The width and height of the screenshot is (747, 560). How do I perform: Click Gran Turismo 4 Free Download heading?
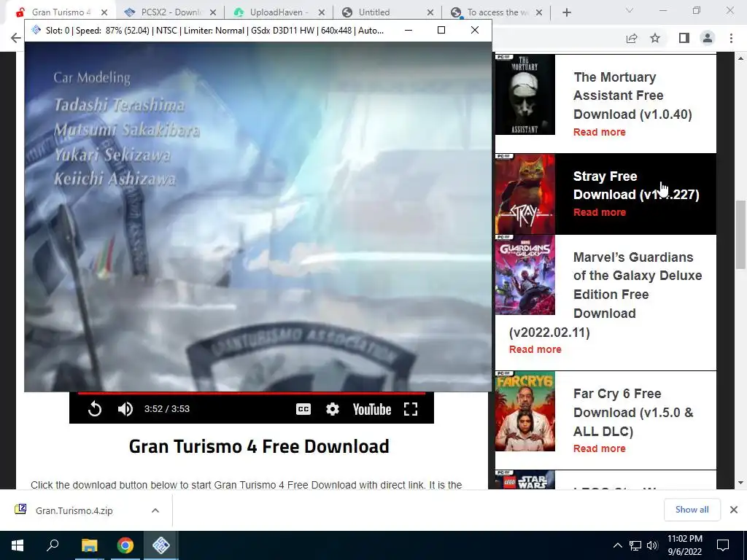(x=259, y=447)
